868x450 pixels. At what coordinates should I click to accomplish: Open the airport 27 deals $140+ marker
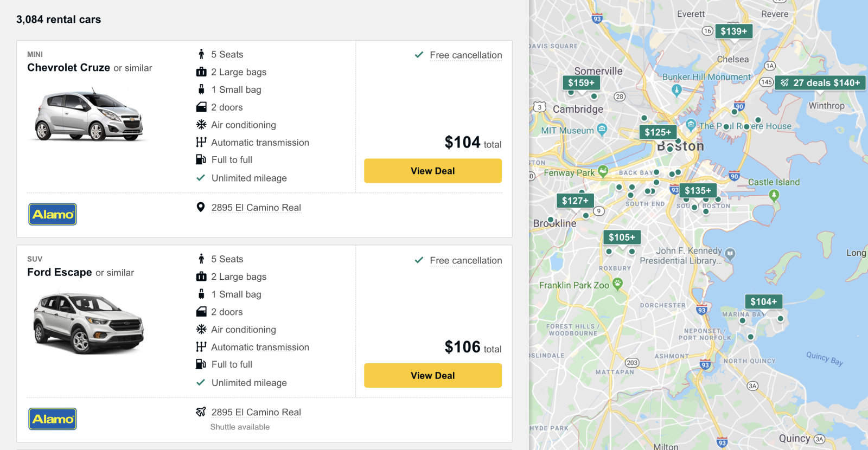[x=820, y=83]
